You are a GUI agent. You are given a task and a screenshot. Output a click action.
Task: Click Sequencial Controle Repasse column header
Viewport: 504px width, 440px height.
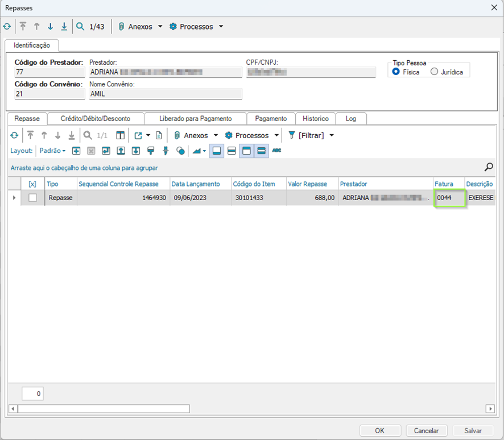123,184
